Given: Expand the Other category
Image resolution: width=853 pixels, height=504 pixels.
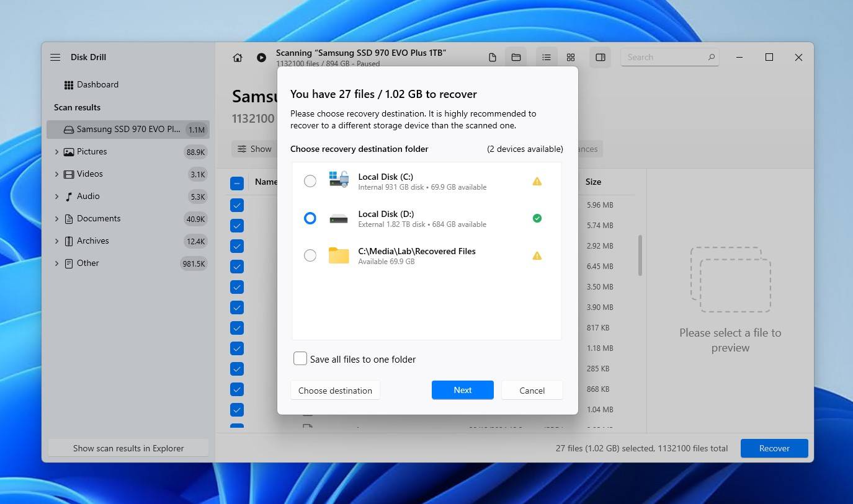Looking at the screenshot, I should tap(56, 263).
